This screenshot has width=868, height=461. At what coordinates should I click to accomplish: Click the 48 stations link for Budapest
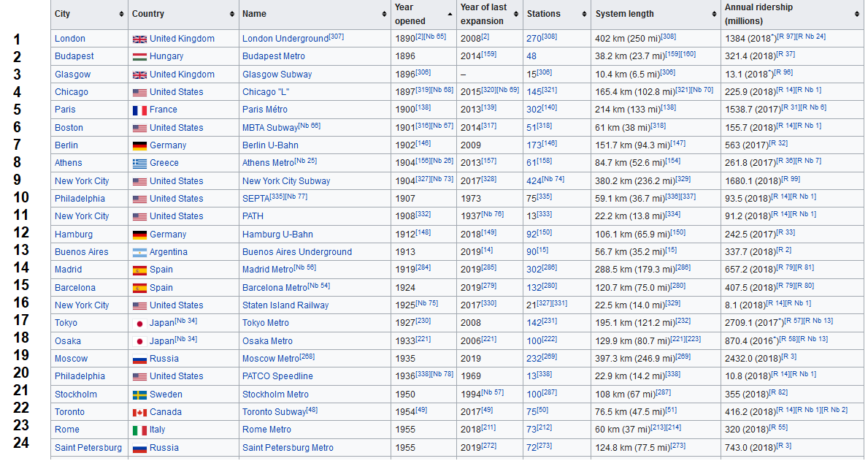click(x=531, y=56)
